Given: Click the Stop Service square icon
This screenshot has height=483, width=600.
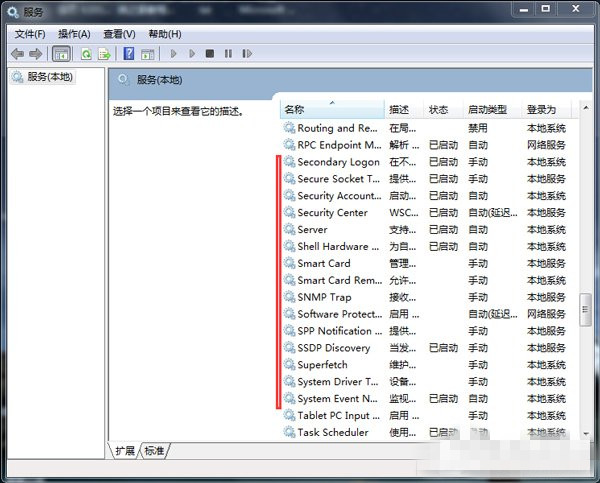Looking at the screenshot, I should (210, 54).
